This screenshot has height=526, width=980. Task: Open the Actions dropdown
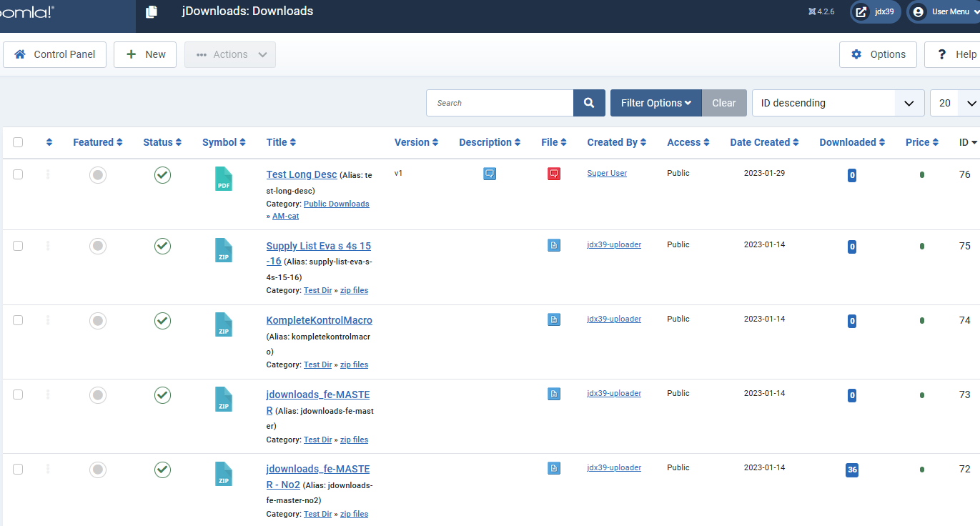pyautogui.click(x=230, y=54)
